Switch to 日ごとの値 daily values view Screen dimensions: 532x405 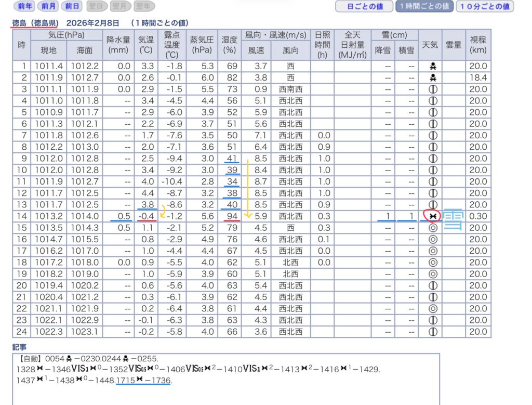click(365, 6)
